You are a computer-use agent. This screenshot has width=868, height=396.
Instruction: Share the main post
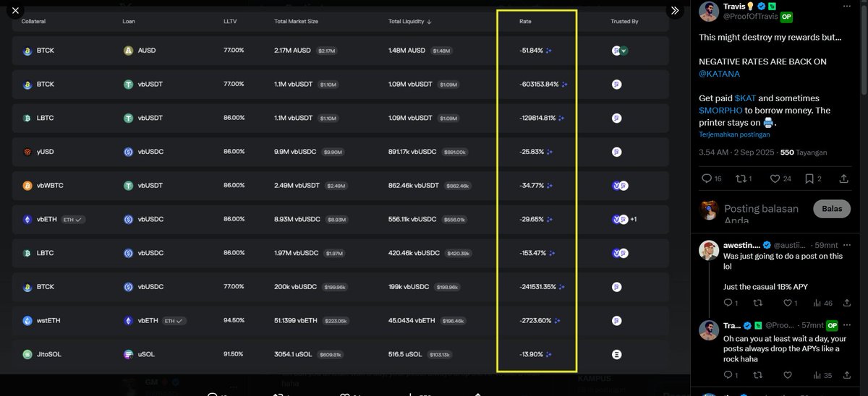pos(843,178)
